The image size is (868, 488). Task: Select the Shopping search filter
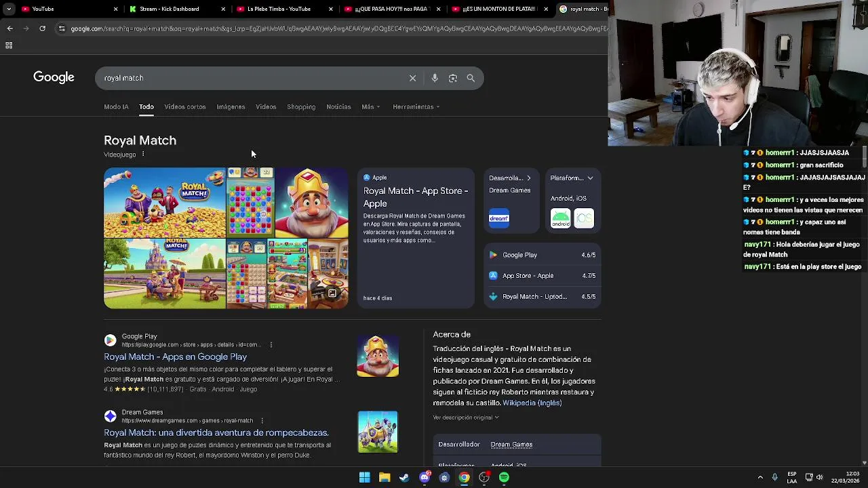[301, 107]
